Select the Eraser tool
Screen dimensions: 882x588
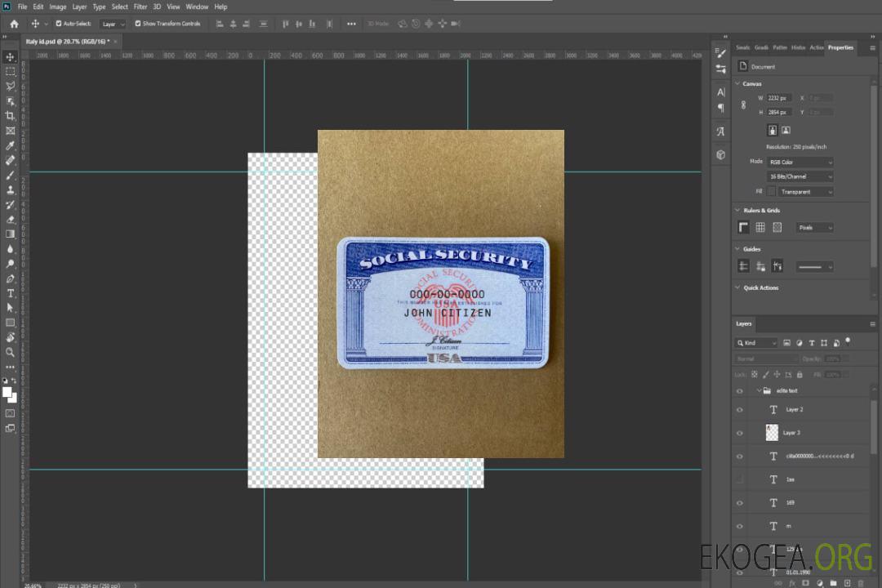click(10, 220)
